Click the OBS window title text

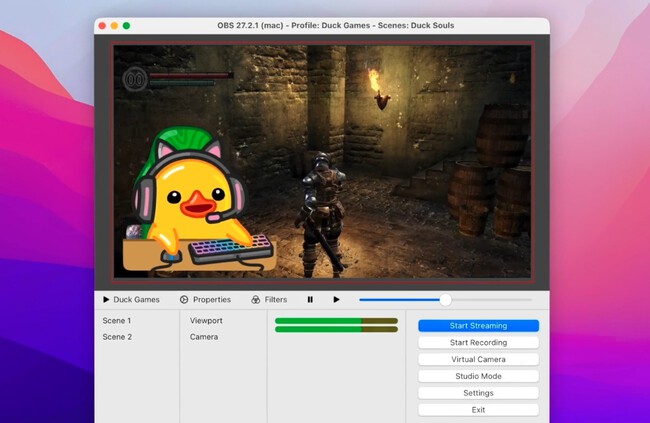[x=336, y=25]
